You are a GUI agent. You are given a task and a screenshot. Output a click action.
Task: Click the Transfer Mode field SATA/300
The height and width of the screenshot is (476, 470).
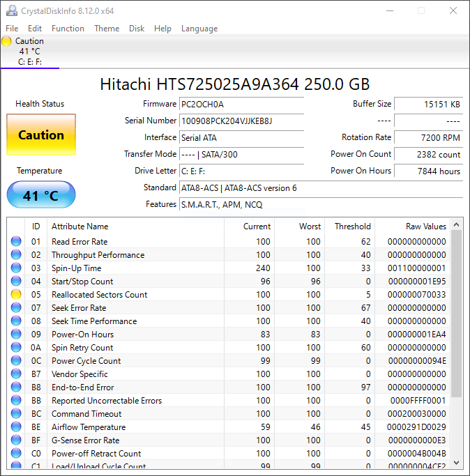pyautogui.click(x=241, y=155)
